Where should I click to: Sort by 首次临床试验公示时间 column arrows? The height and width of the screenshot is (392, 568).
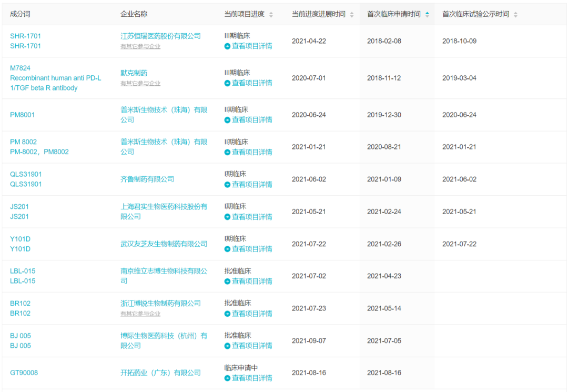[x=515, y=15]
